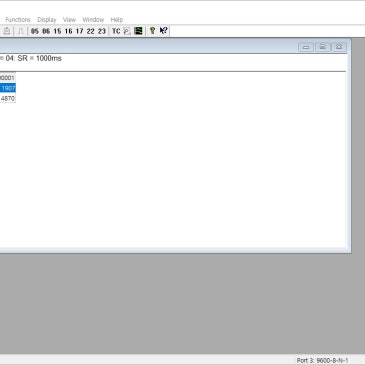365x365 pixels.
Task: Click the function 06 write register icon
Action: point(46,31)
